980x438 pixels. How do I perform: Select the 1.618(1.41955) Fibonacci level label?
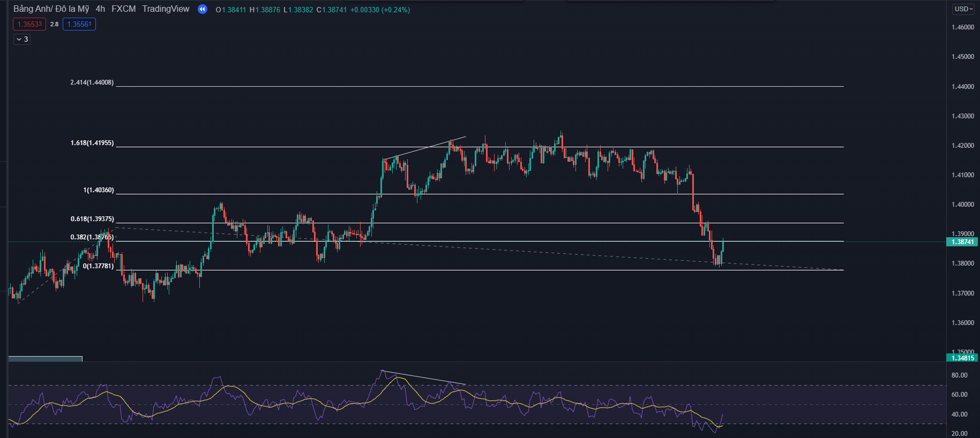pyautogui.click(x=92, y=143)
